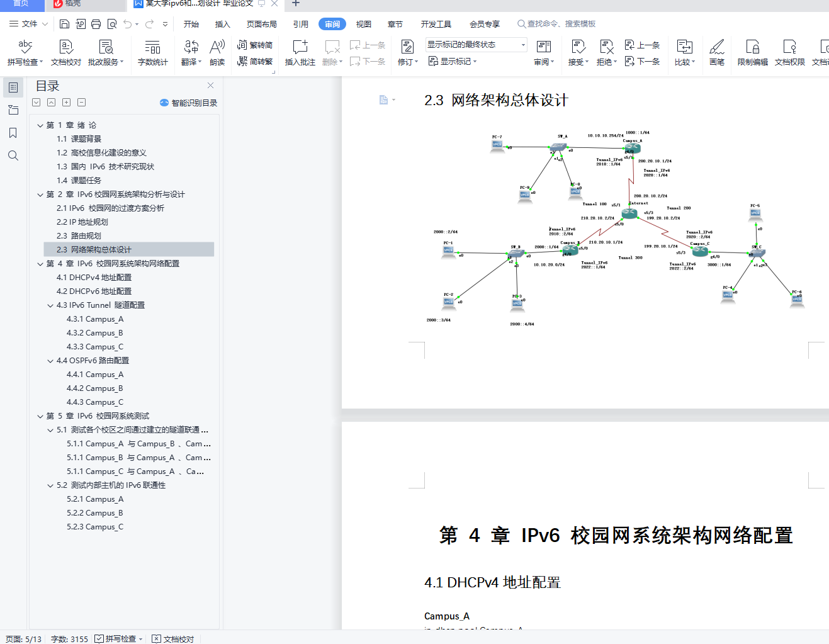Collapse 第 1 章 绪论 tree node
This screenshot has height=644, width=829.
click(40, 125)
